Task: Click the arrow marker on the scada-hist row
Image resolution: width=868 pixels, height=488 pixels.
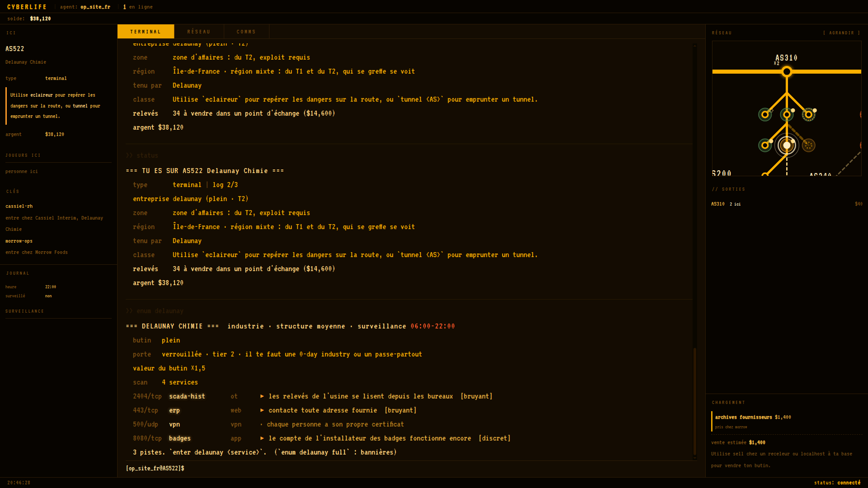Action: (x=262, y=396)
